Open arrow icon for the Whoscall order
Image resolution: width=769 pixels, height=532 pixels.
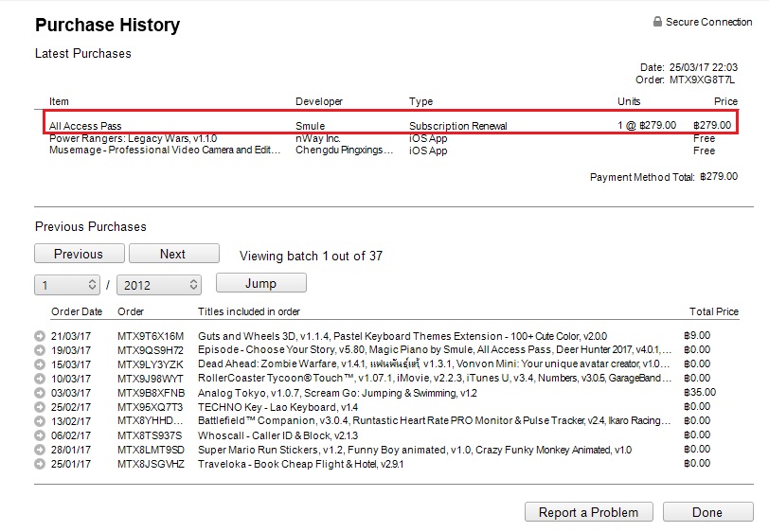[x=40, y=435]
